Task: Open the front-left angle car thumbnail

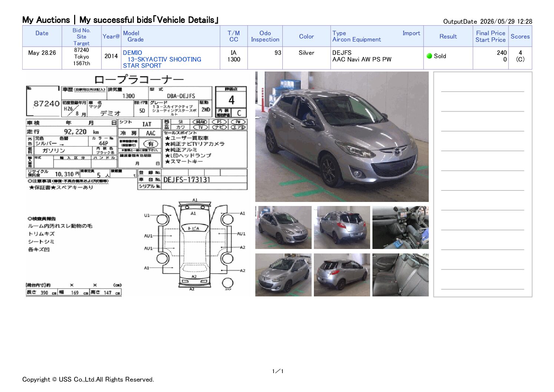Action: pos(283,227)
